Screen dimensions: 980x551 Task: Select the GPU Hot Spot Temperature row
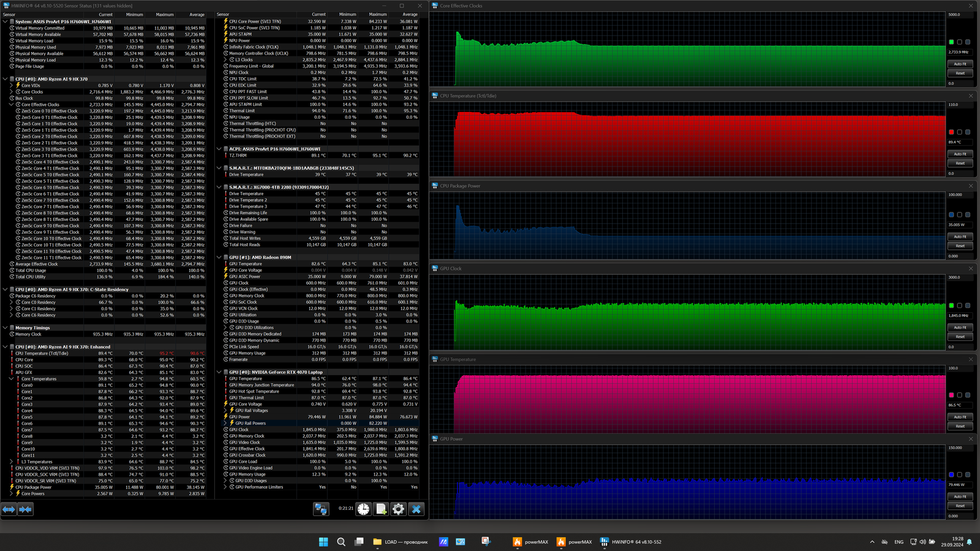[x=322, y=391]
